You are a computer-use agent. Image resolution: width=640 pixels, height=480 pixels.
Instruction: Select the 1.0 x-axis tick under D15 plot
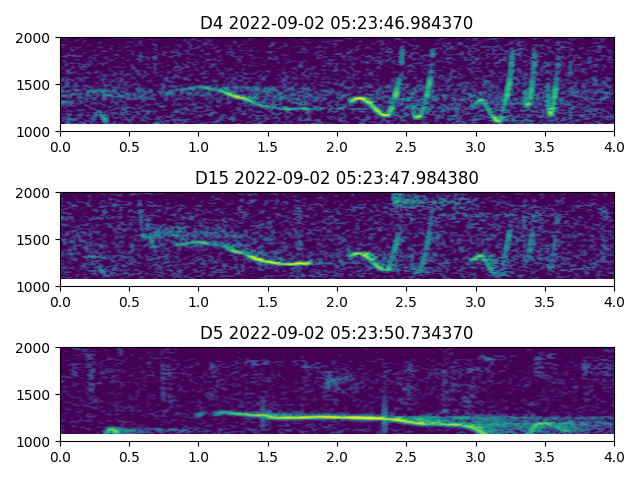(x=198, y=301)
